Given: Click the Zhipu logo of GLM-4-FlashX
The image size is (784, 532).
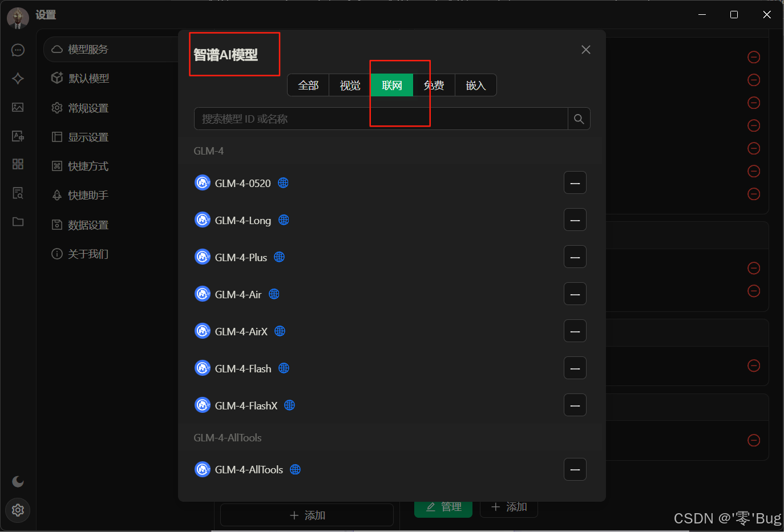Looking at the screenshot, I should point(203,405).
